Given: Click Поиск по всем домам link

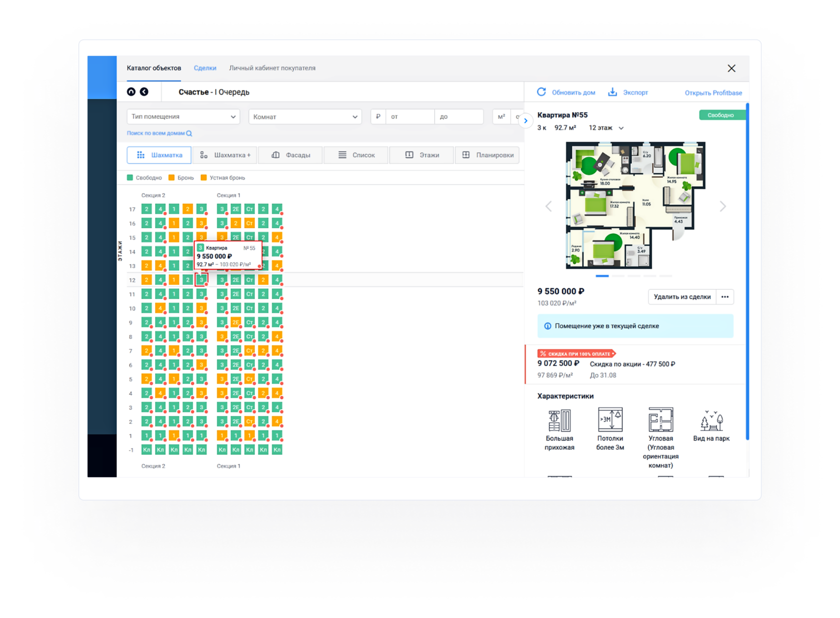Looking at the screenshot, I should pos(159,133).
